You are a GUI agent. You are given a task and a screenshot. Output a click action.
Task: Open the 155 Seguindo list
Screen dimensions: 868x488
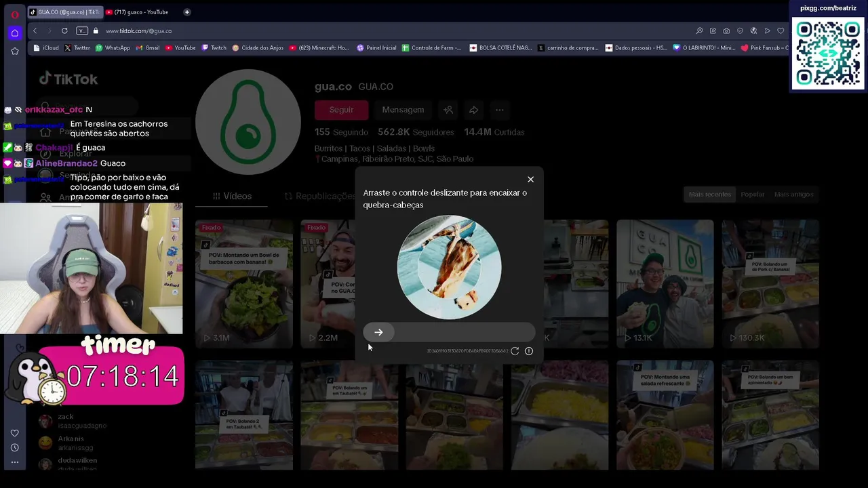coord(341,132)
